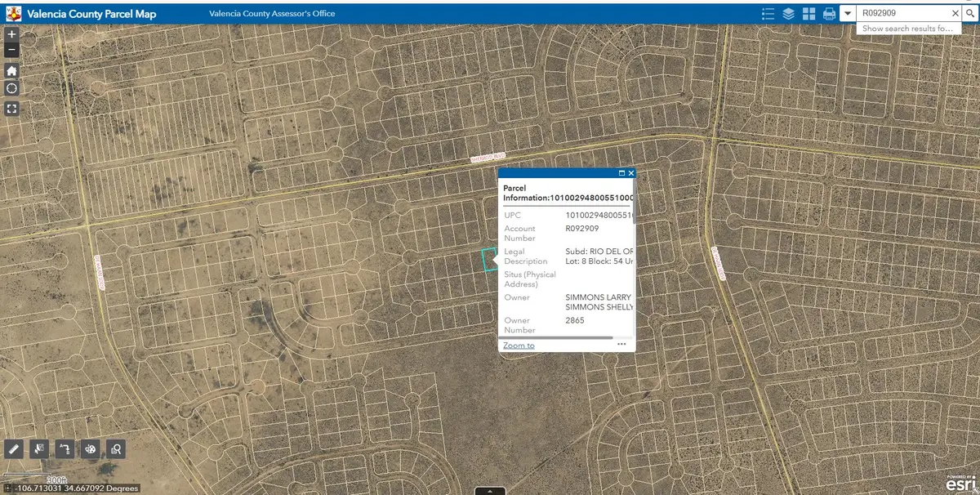Open the Legend panel
The width and height of the screenshot is (980, 495).
pyautogui.click(x=768, y=13)
